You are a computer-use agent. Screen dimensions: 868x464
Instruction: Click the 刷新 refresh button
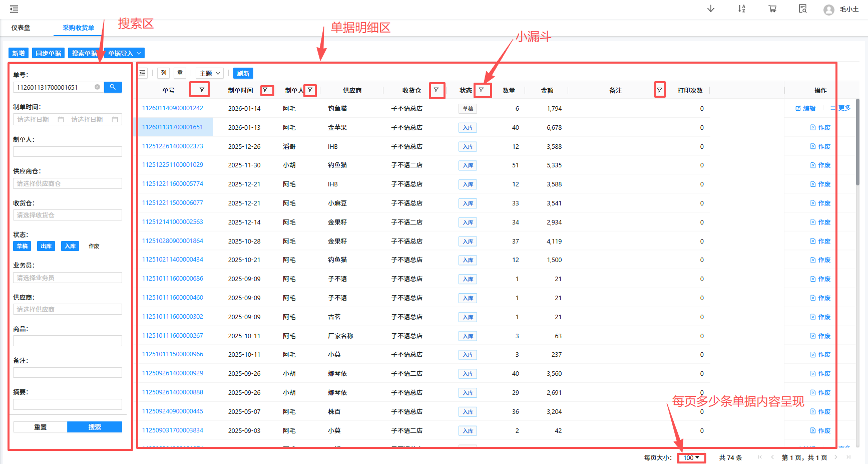tap(243, 73)
